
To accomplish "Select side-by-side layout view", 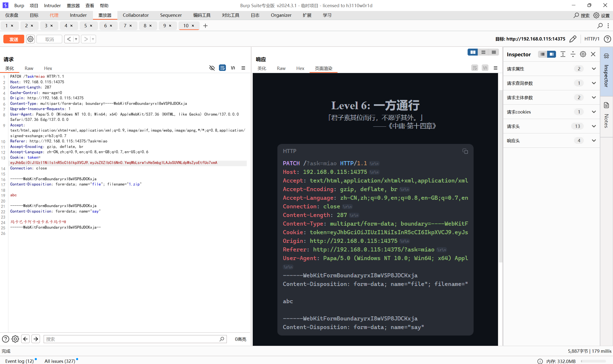I will [x=472, y=52].
